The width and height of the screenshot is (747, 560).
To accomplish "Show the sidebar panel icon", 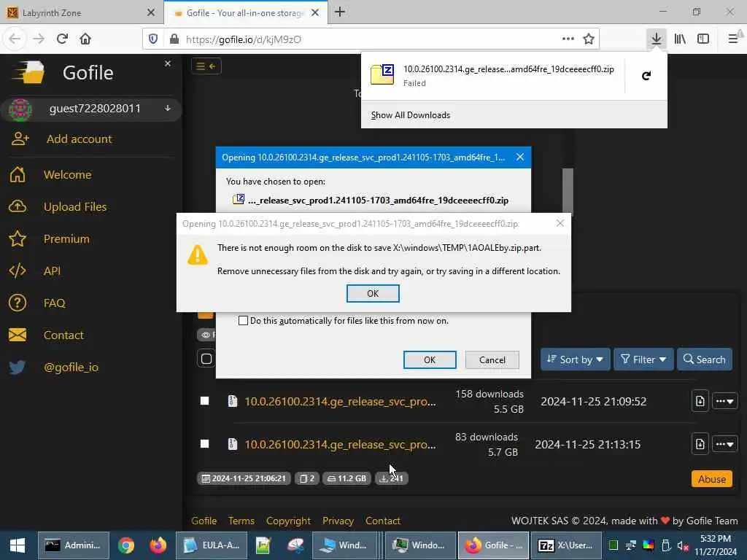I will tap(703, 39).
